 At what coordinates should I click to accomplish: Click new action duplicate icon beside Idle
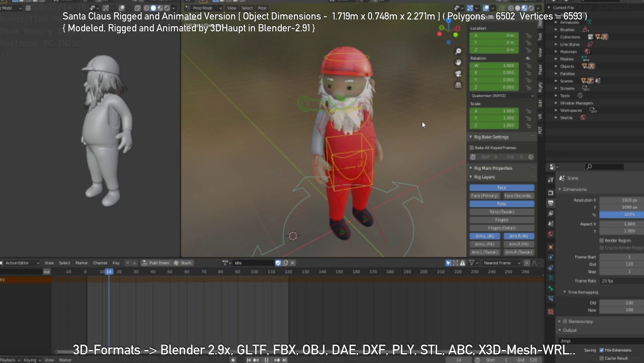click(x=285, y=263)
